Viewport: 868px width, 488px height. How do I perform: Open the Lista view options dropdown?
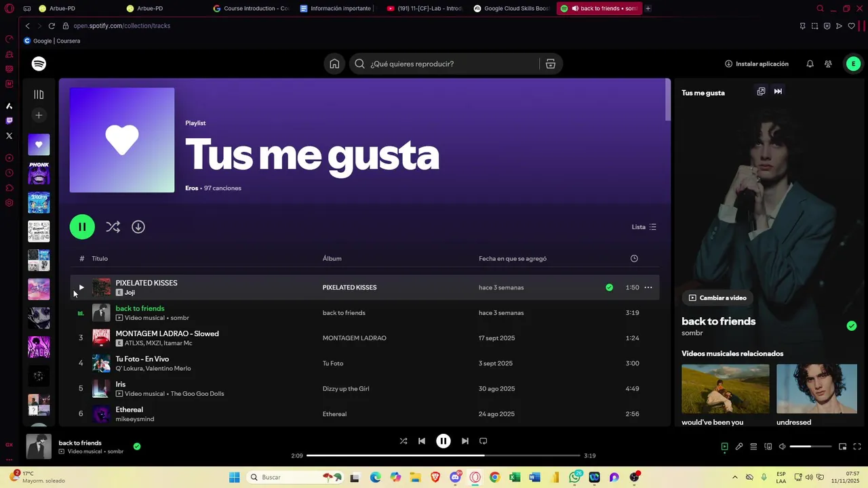click(x=644, y=227)
